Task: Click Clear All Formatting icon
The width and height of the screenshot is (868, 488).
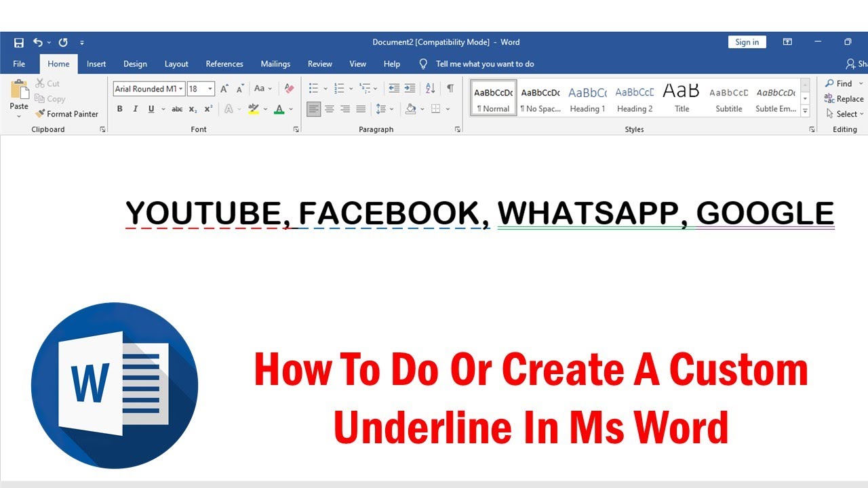Action: pyautogui.click(x=290, y=89)
